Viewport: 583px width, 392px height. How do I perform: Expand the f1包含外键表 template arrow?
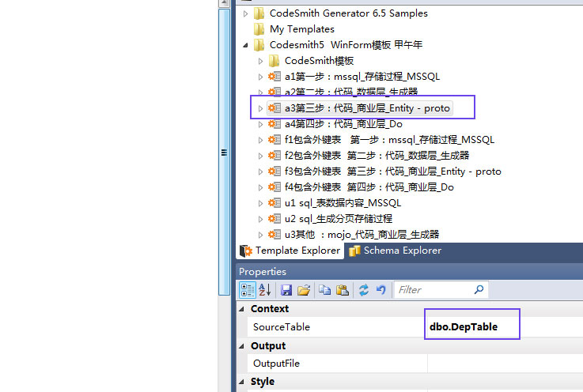click(x=260, y=140)
